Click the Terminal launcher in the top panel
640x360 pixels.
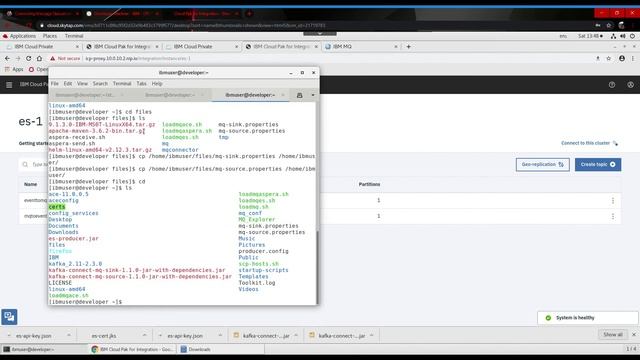pyautogui.click(x=74, y=36)
